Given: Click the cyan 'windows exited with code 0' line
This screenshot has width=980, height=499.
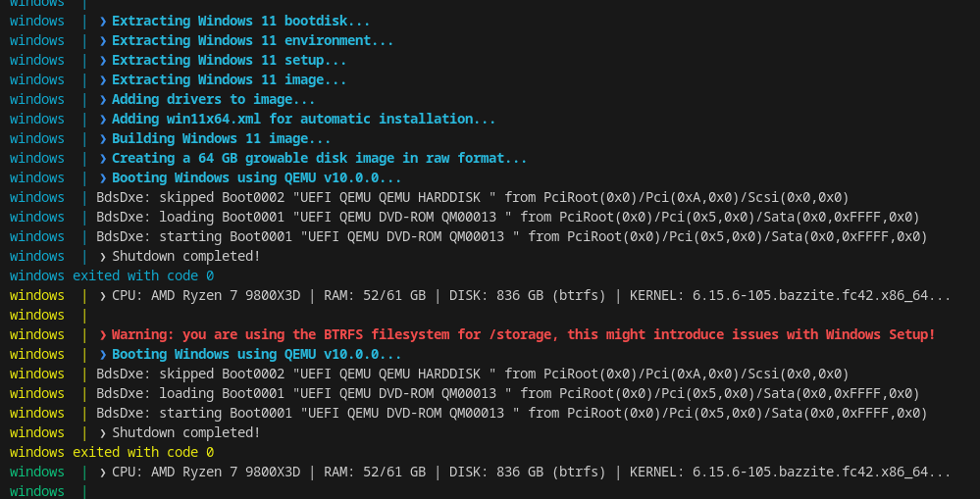Looking at the screenshot, I should coord(112,276).
